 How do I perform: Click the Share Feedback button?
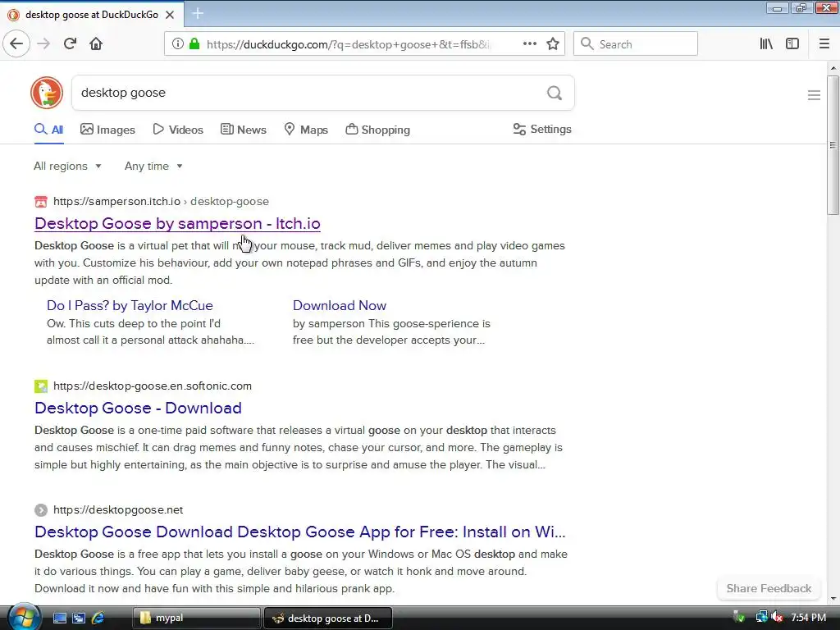coord(769,588)
